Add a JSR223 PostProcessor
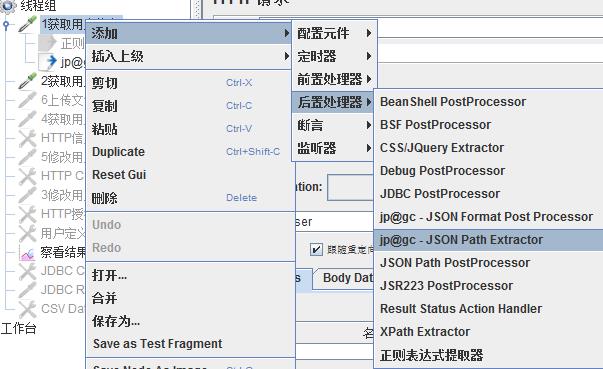603x369 pixels. (488, 286)
